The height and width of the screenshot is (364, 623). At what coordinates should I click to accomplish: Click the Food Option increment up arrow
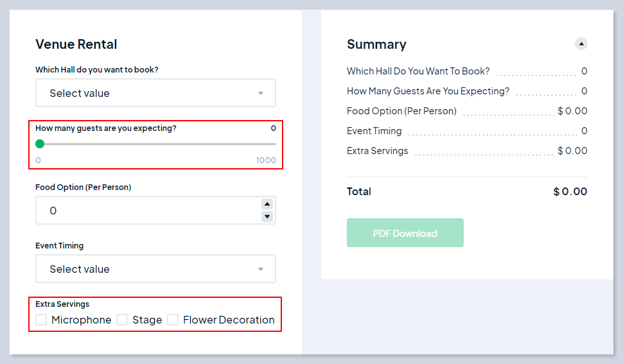click(x=267, y=204)
